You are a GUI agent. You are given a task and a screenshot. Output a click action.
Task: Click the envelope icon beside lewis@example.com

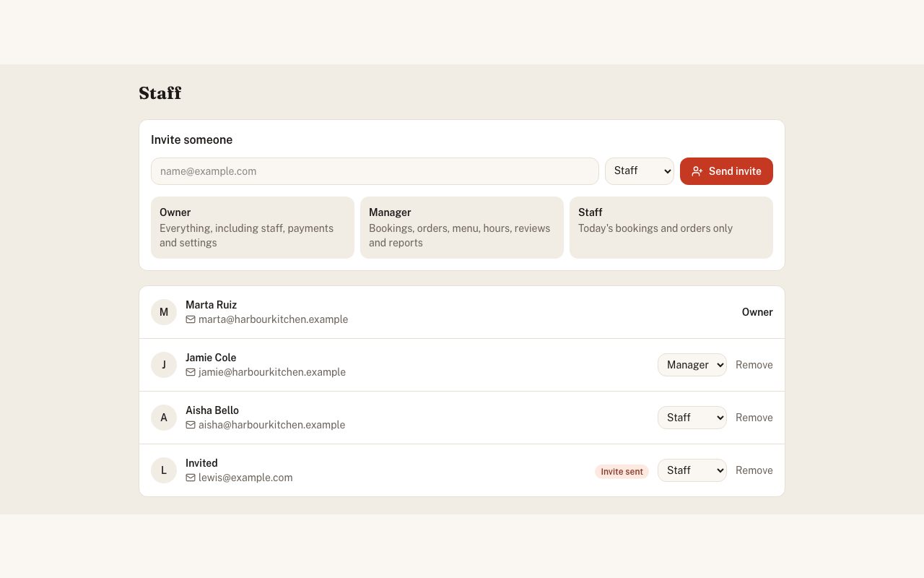click(191, 478)
